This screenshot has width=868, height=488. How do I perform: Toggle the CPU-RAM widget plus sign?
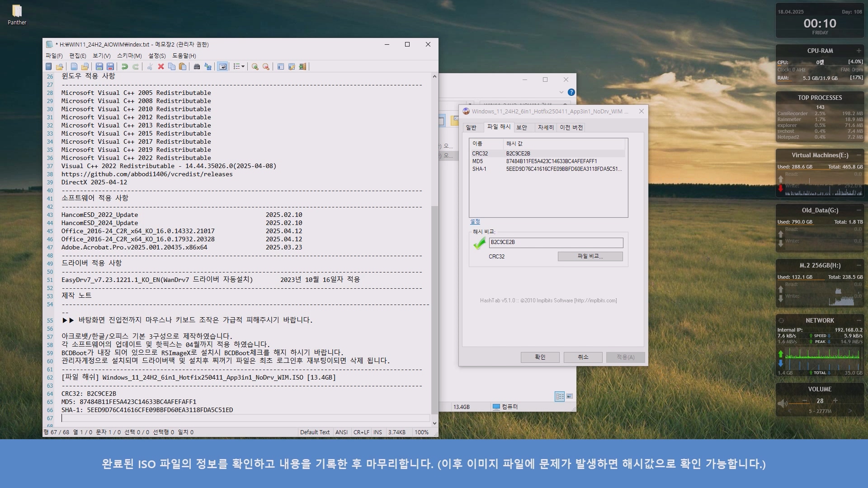point(859,51)
